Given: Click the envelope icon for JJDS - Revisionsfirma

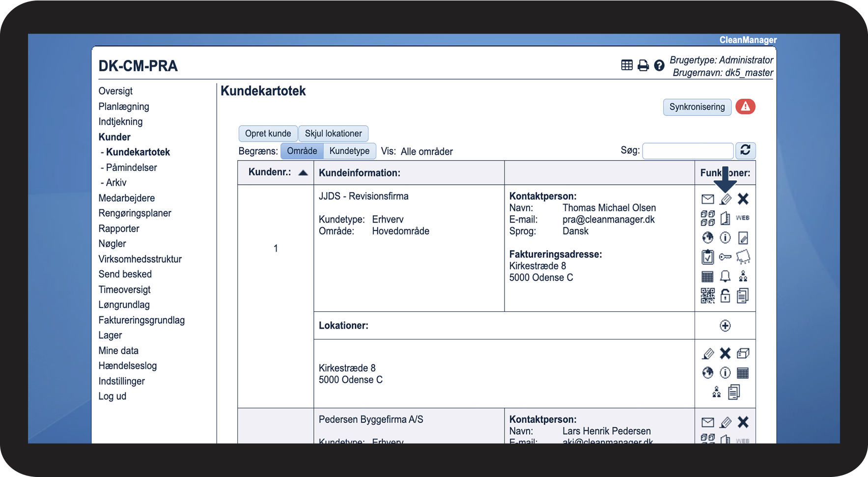Looking at the screenshot, I should point(707,199).
